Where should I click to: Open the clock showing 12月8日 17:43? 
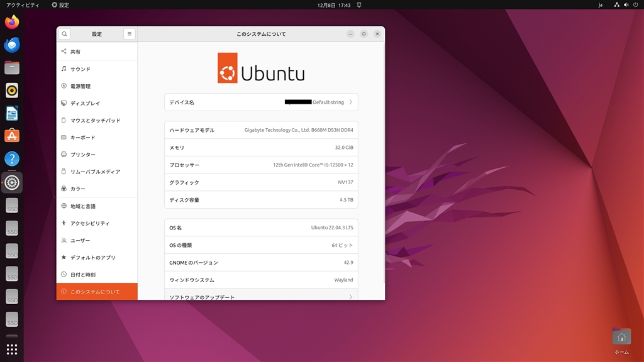[333, 5]
